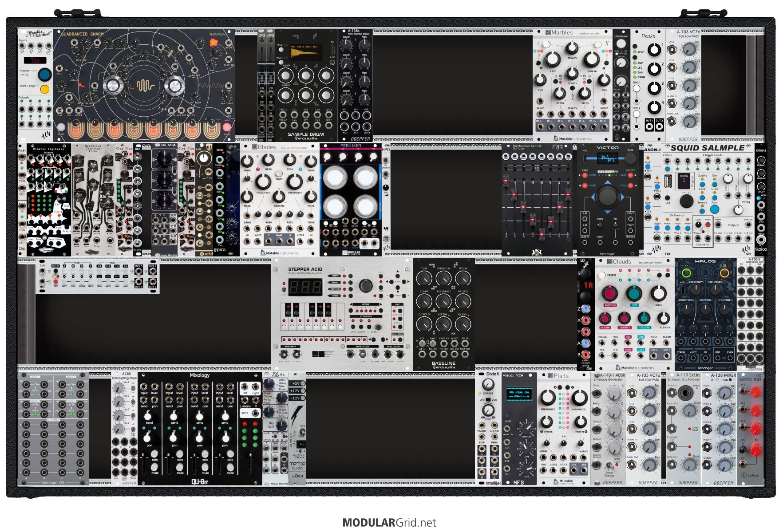The image size is (779, 532).
Task: Click the pink POSITION knob on Clouds
Action: pos(610,294)
